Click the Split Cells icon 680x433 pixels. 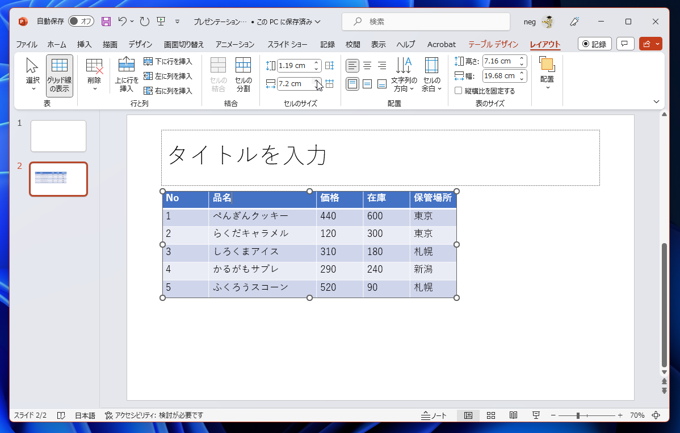pos(243,66)
